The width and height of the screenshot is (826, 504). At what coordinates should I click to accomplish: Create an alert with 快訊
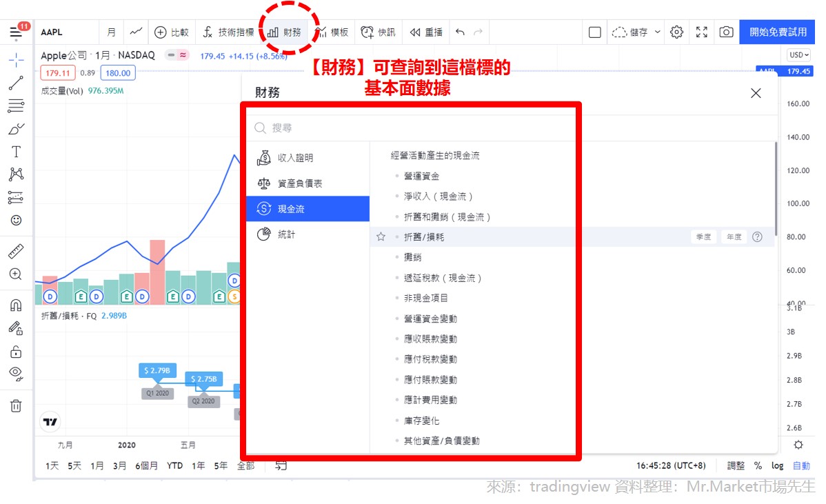click(379, 32)
